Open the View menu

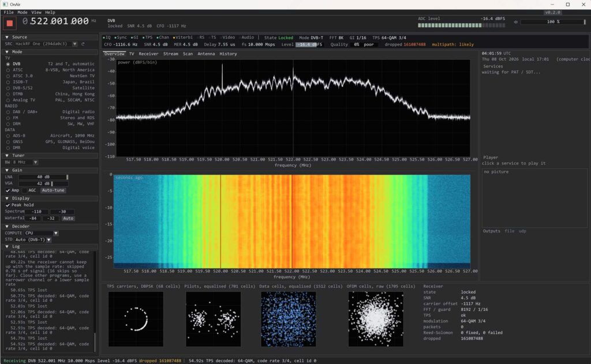(36, 13)
